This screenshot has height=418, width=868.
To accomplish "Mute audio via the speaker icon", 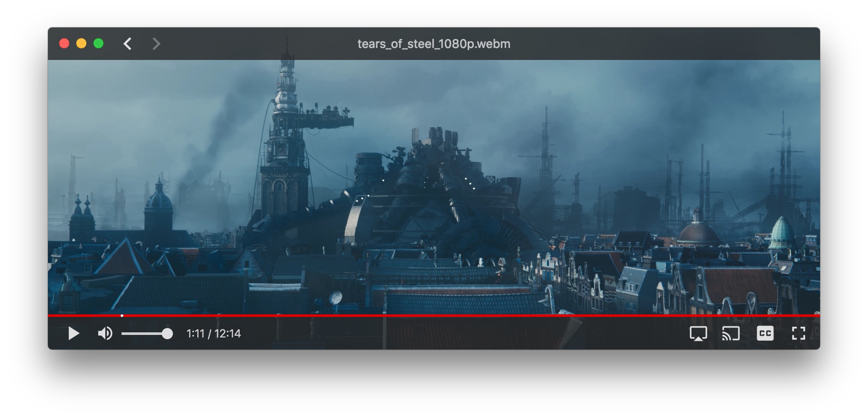I will click(105, 334).
